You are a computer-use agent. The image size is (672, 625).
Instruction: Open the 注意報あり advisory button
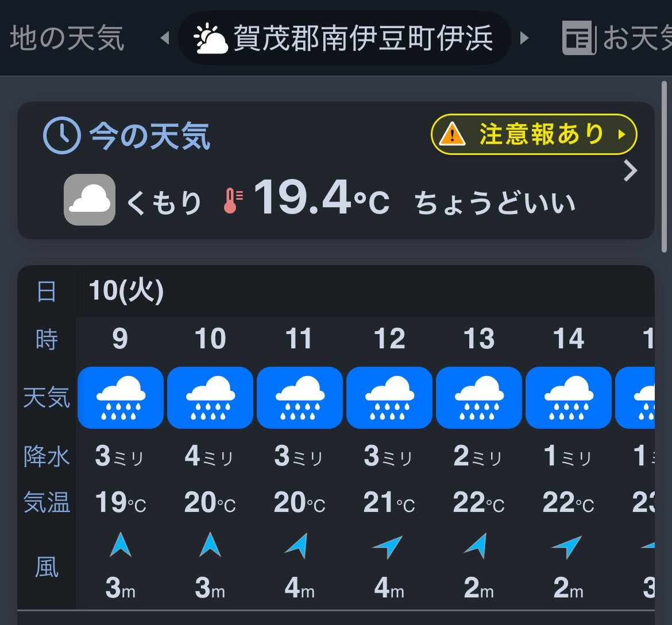[534, 134]
